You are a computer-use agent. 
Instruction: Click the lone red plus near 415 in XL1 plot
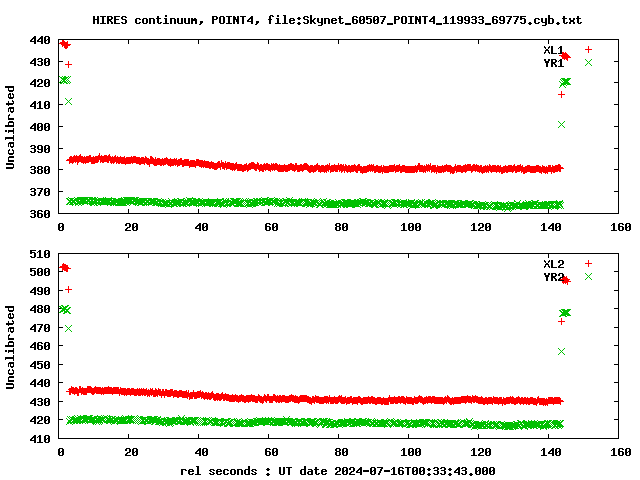point(561,95)
